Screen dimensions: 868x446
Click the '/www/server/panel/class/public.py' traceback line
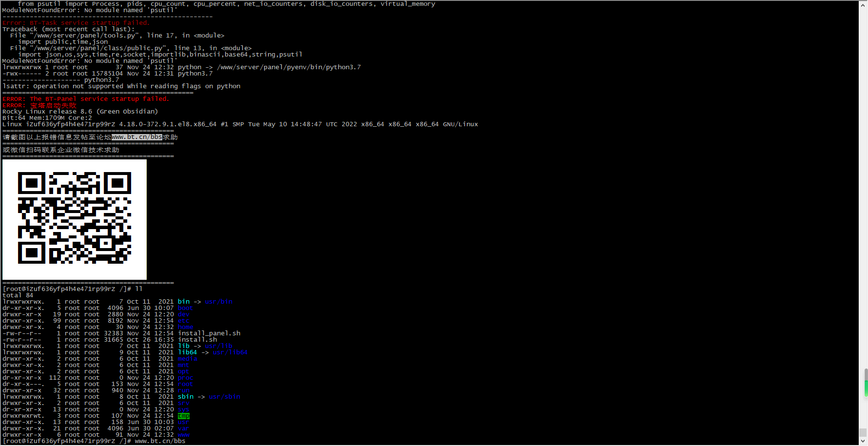click(x=131, y=48)
